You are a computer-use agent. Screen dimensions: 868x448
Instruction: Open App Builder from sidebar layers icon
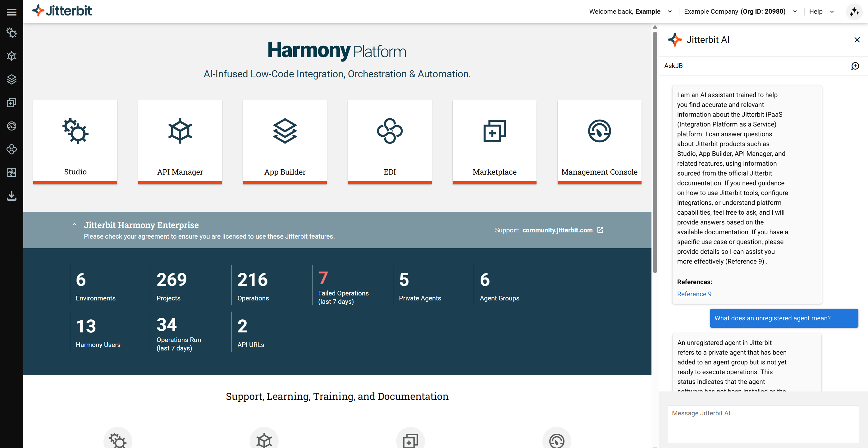[11, 79]
